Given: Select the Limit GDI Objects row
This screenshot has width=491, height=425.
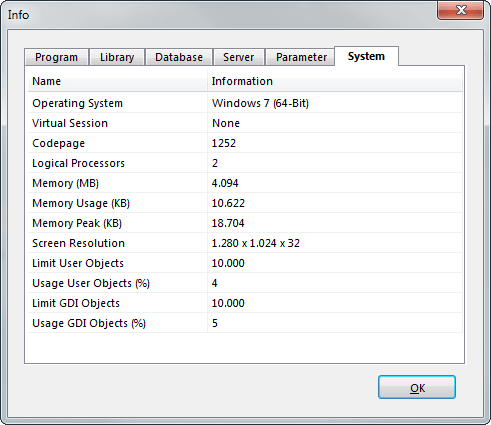Looking at the screenshot, I should tap(245, 303).
